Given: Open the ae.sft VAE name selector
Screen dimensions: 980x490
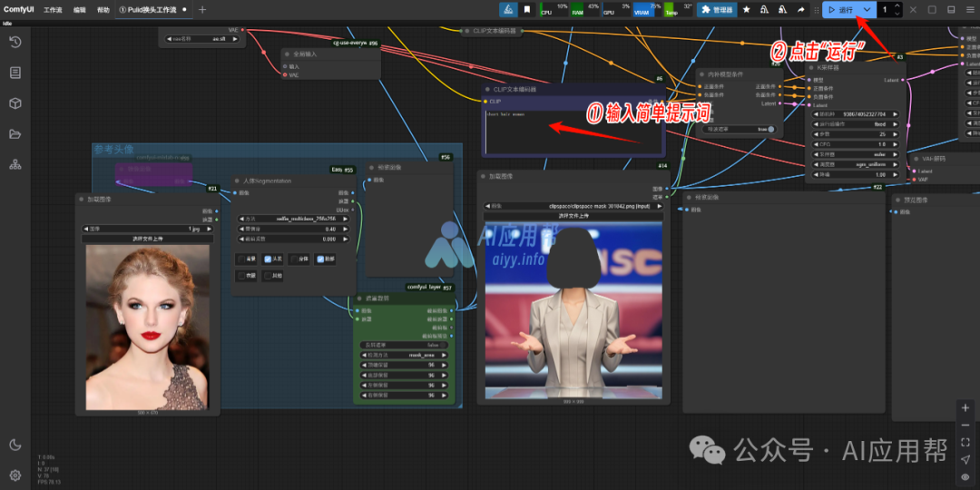Looking at the screenshot, I should click(x=201, y=39).
